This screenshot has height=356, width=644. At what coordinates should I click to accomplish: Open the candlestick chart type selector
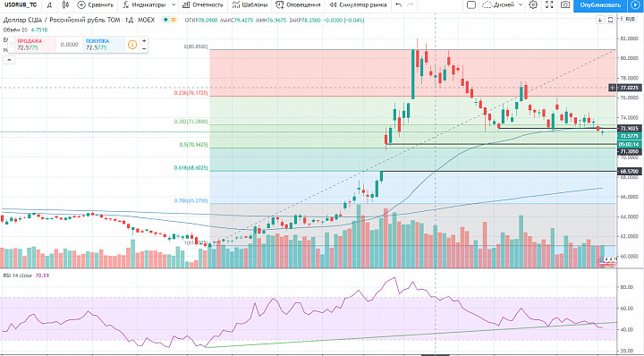[65, 5]
